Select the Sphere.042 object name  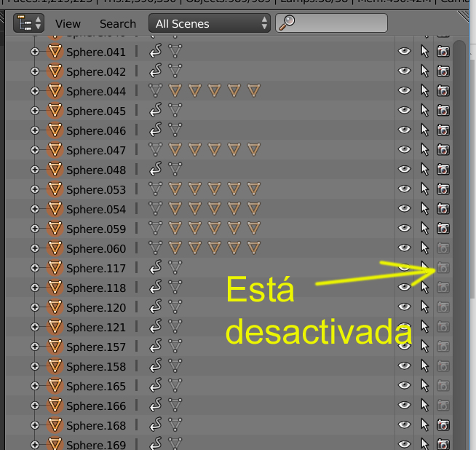click(x=96, y=72)
